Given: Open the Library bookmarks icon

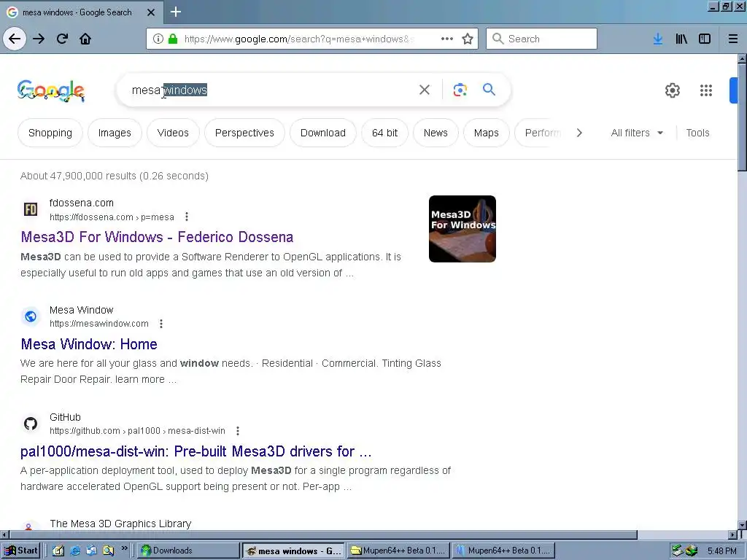Looking at the screenshot, I should tap(681, 39).
